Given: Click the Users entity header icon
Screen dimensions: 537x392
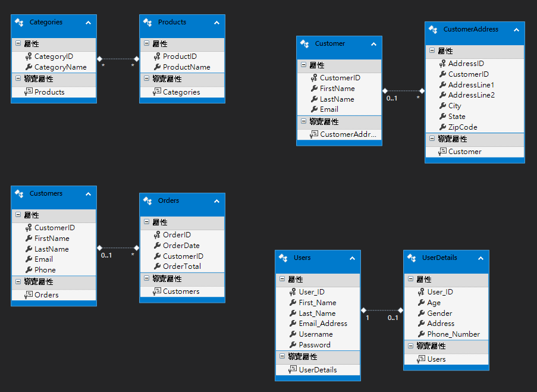Looking at the screenshot, I should 283,258.
